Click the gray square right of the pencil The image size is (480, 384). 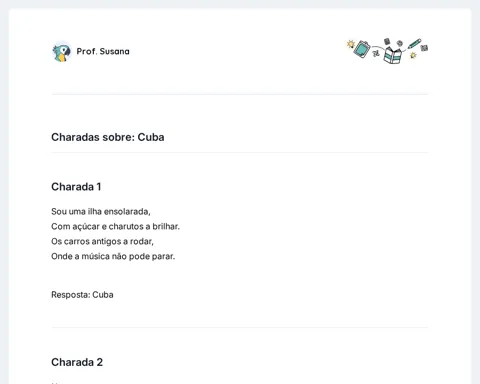coord(424,48)
